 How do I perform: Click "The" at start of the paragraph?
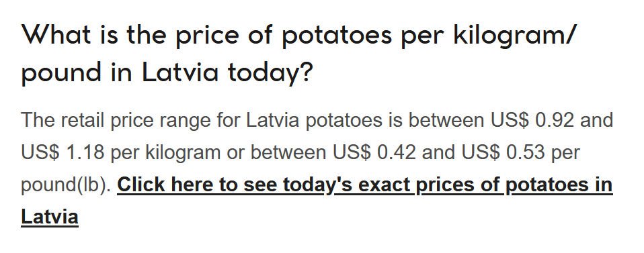(x=38, y=120)
